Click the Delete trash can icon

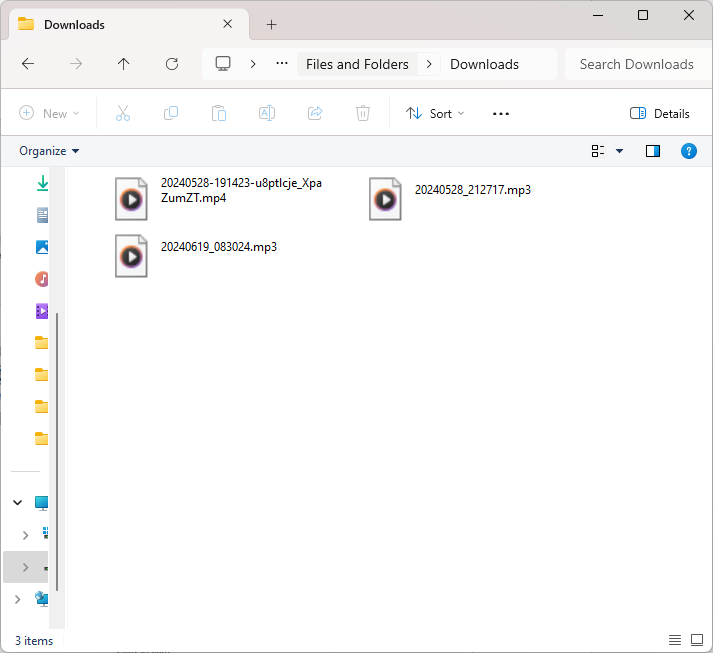(363, 113)
